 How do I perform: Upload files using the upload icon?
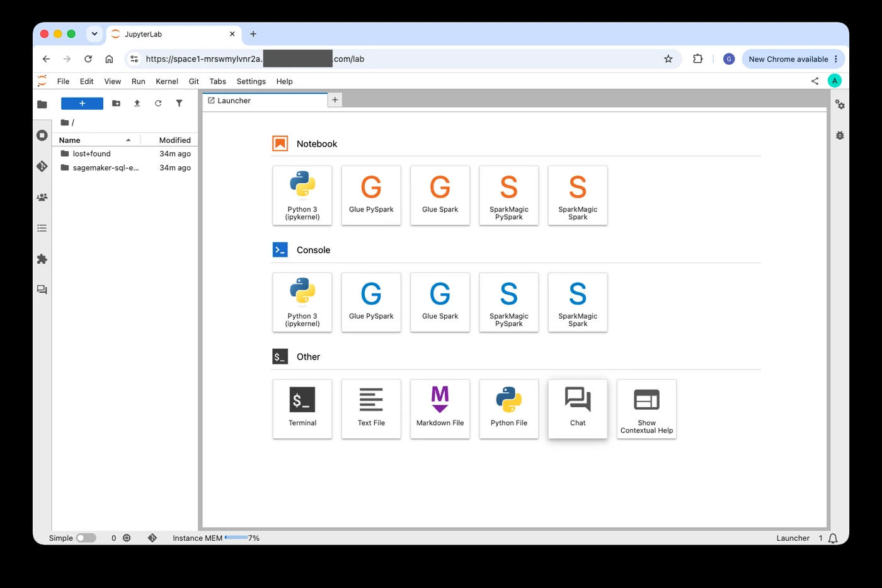(137, 103)
